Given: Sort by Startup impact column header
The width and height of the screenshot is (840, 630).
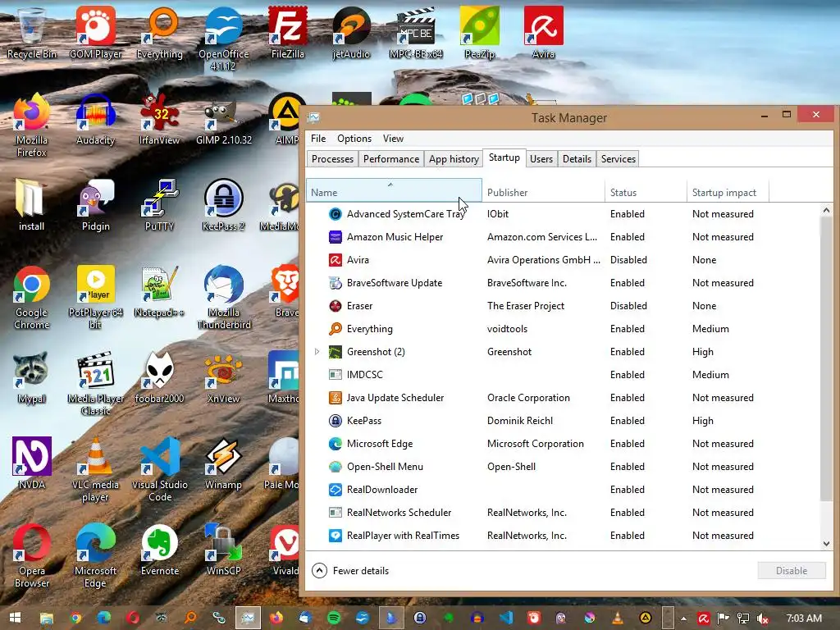Looking at the screenshot, I should point(728,192).
